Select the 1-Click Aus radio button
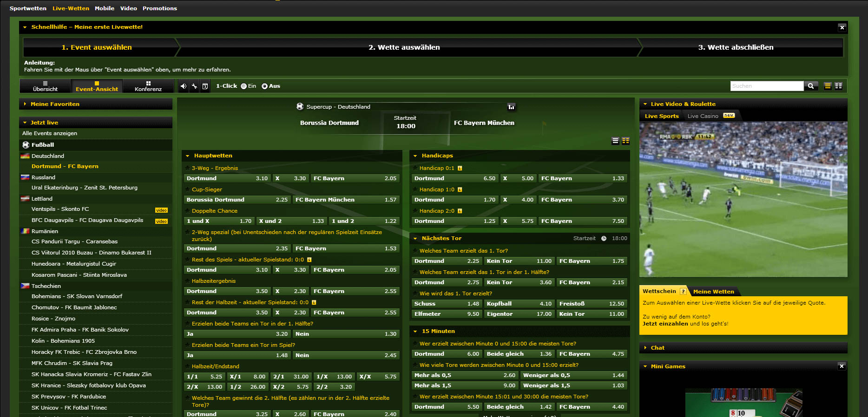Viewport: 868px width, 417px height. click(x=264, y=86)
